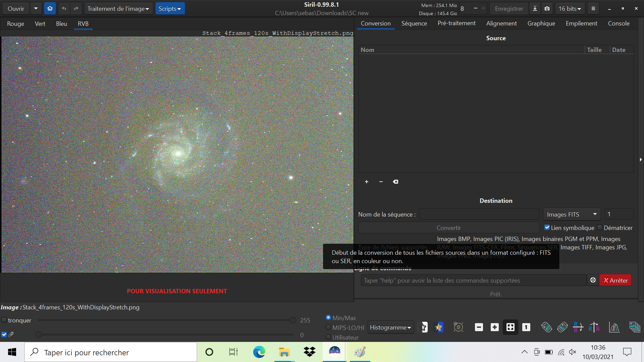Open Dropbox from the taskbar
Image resolution: width=644 pixels, height=362 pixels.
click(309, 352)
